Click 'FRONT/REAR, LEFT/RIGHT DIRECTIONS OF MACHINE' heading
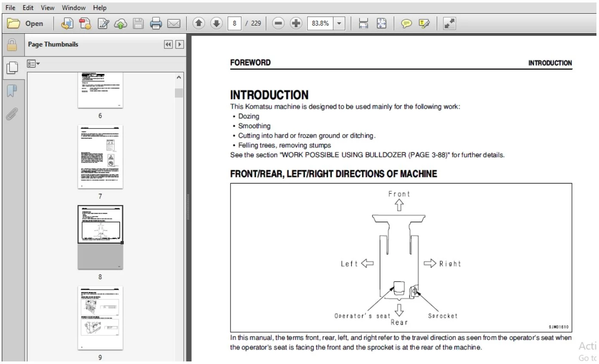Viewport: 599px width, 364px height. coord(334,174)
